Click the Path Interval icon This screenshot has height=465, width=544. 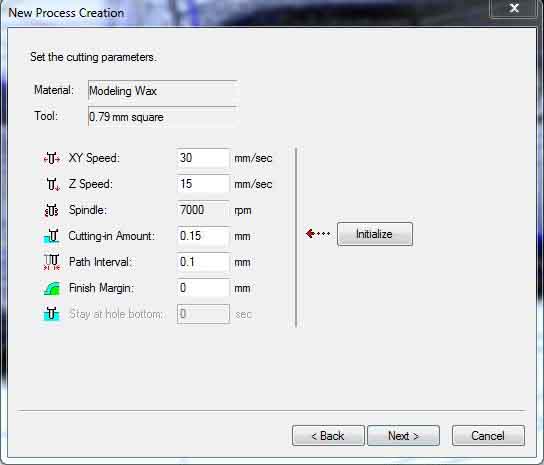click(52, 262)
